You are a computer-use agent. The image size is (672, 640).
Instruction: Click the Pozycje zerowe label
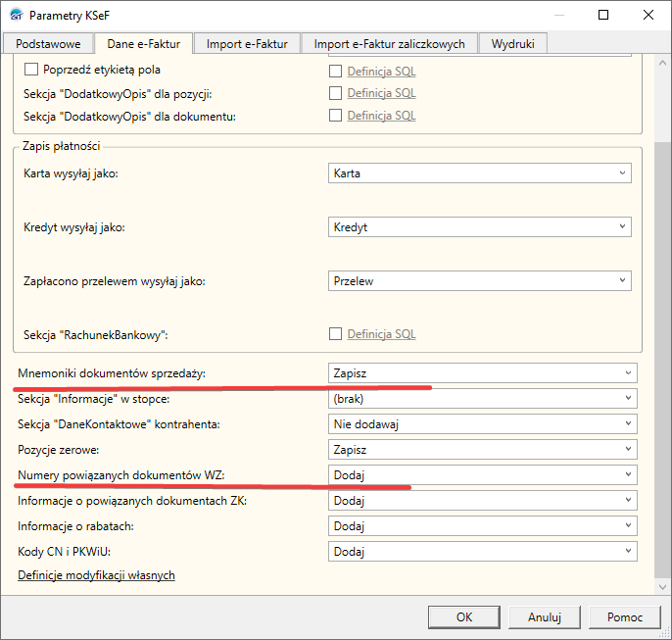point(59,450)
